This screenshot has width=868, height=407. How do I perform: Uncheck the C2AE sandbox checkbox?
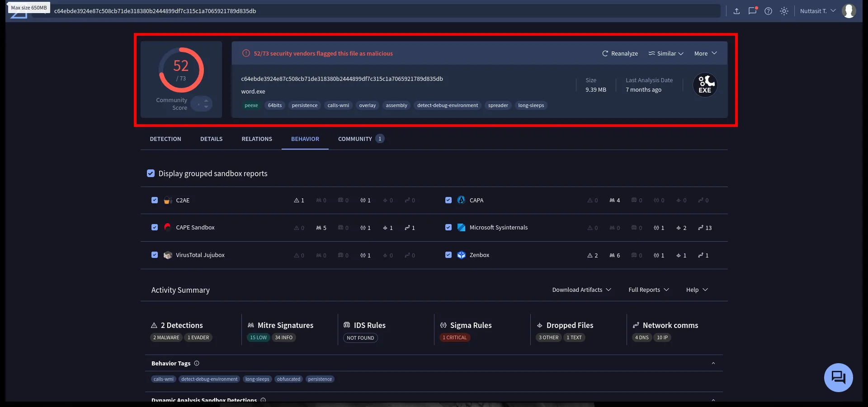click(155, 200)
